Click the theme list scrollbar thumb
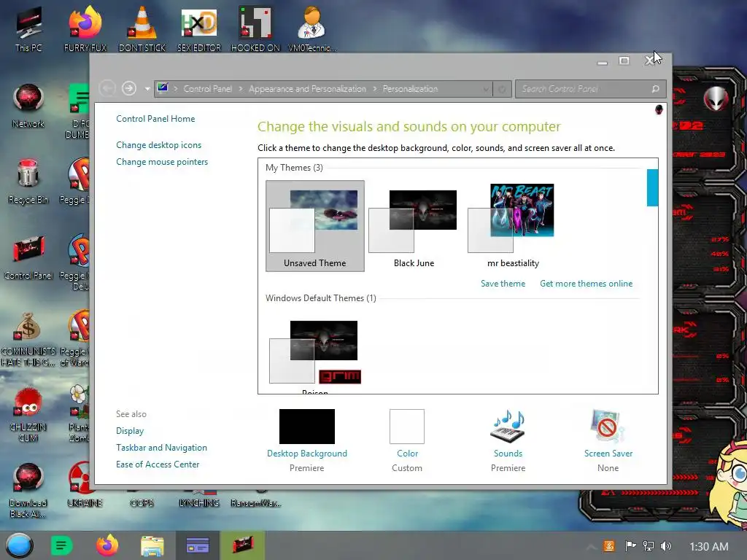Screen dimensions: 747x560 pyautogui.click(x=652, y=187)
